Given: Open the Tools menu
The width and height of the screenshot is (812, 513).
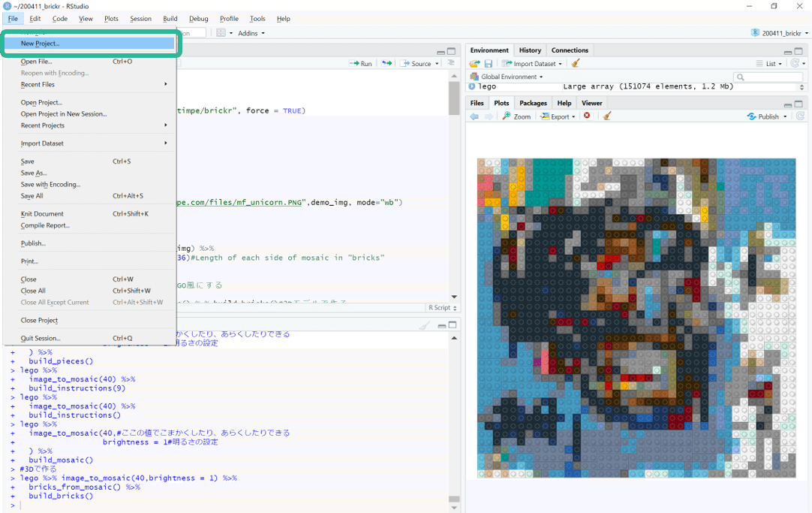Looking at the screenshot, I should [257, 19].
